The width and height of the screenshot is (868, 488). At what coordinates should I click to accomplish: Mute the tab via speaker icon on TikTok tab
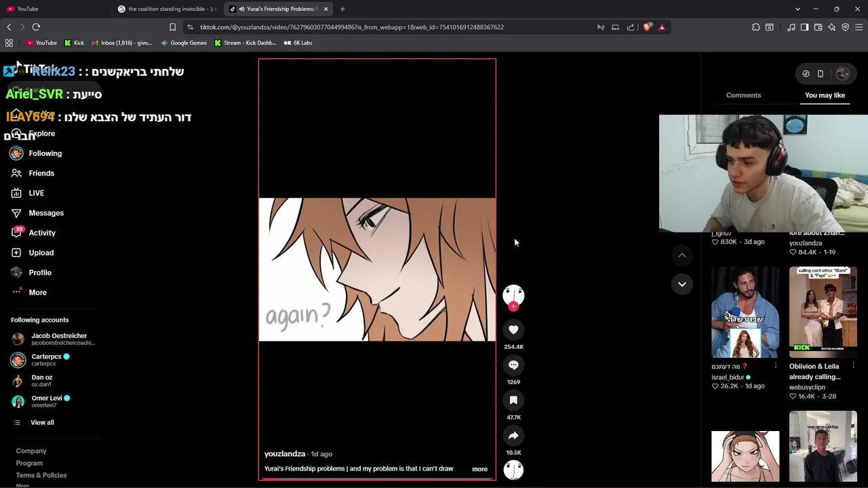click(x=241, y=9)
